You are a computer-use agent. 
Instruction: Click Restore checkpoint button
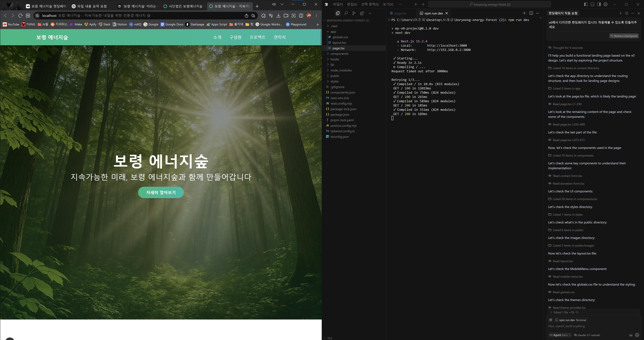pos(624,36)
